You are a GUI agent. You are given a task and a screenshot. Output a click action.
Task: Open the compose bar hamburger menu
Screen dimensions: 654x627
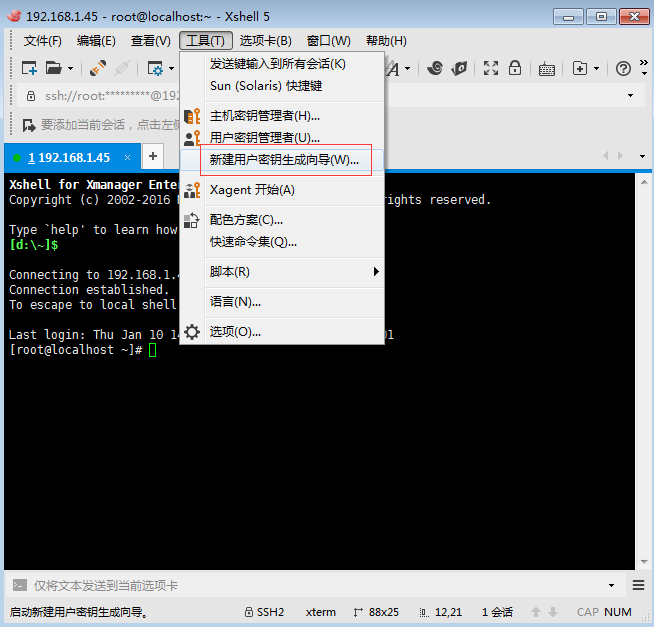[x=638, y=585]
